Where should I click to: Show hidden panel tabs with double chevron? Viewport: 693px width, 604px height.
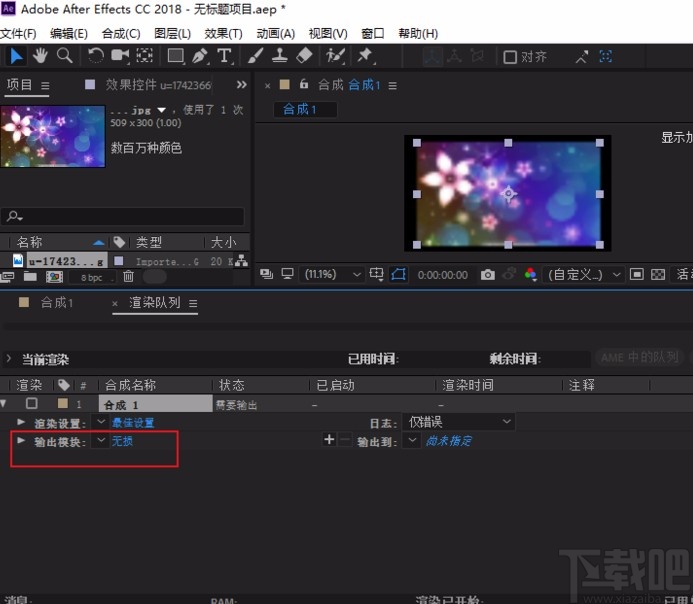[x=241, y=84]
